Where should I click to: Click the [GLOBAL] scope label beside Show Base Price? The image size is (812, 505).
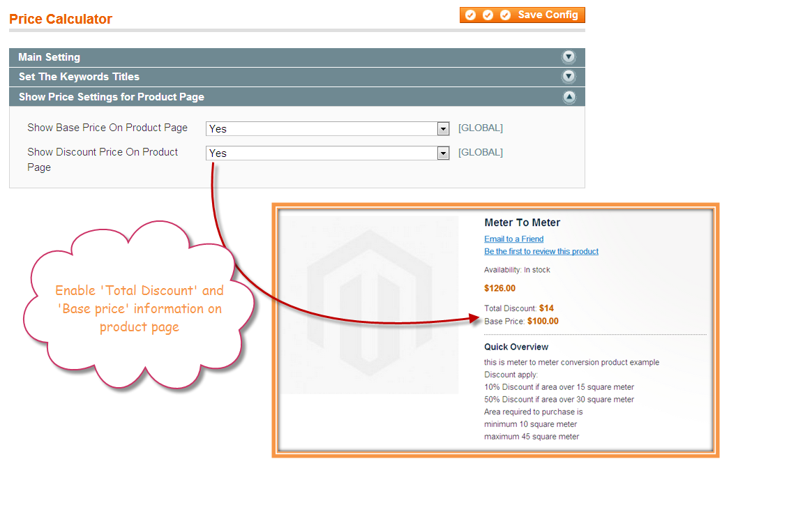[480, 128]
